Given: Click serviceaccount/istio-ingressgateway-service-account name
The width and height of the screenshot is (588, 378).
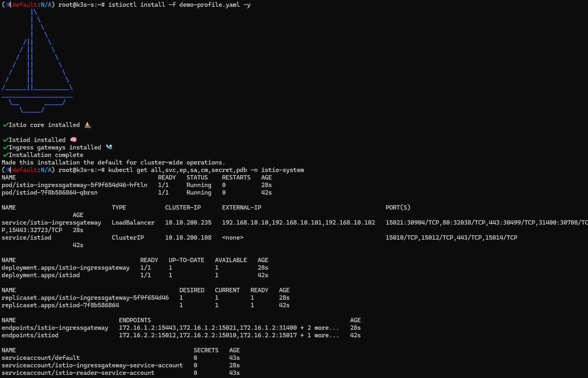Looking at the screenshot, I should point(92,365).
